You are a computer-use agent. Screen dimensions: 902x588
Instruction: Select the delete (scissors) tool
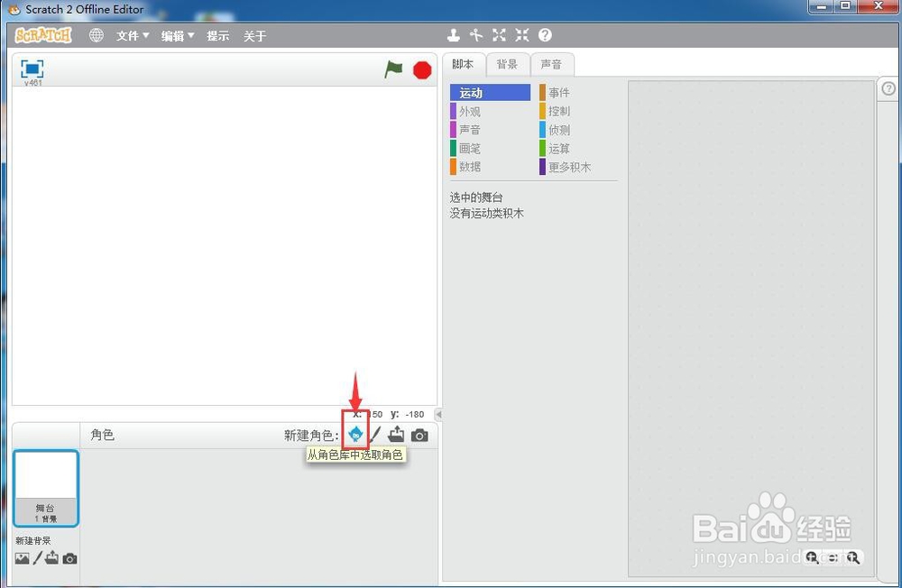point(476,34)
